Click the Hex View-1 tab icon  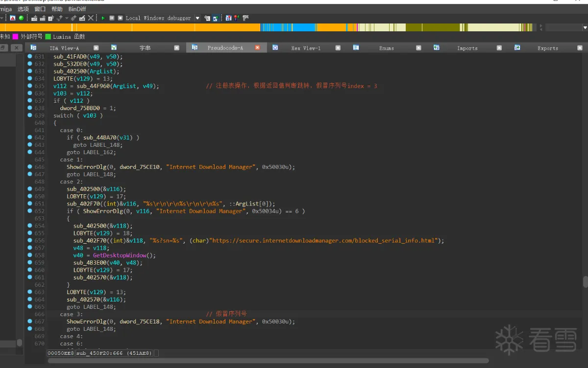(275, 48)
